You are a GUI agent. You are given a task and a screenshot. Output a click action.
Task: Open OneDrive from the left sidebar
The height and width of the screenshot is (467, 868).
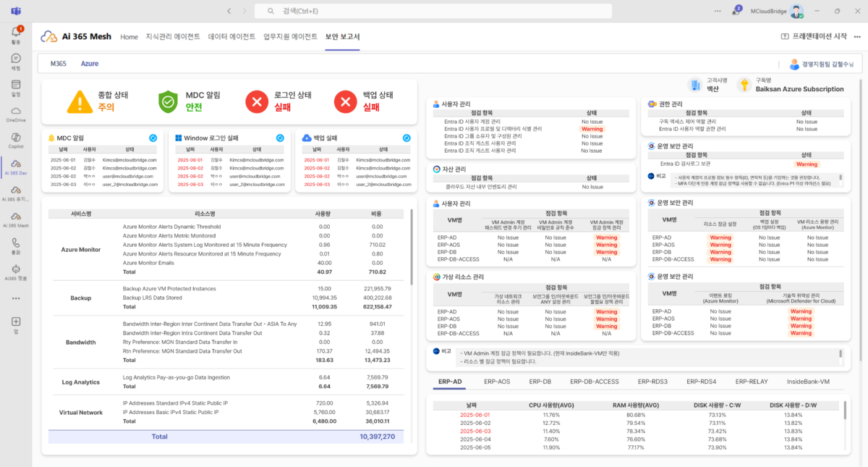(x=16, y=112)
